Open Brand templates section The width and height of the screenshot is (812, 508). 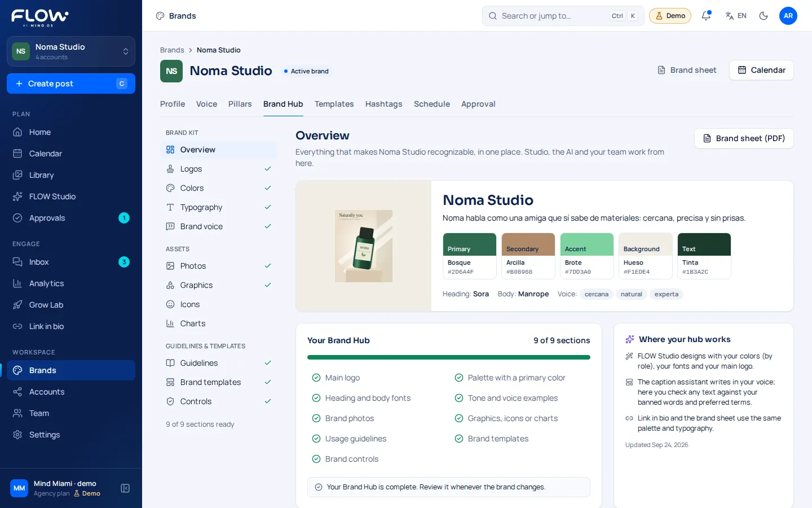coord(219,382)
